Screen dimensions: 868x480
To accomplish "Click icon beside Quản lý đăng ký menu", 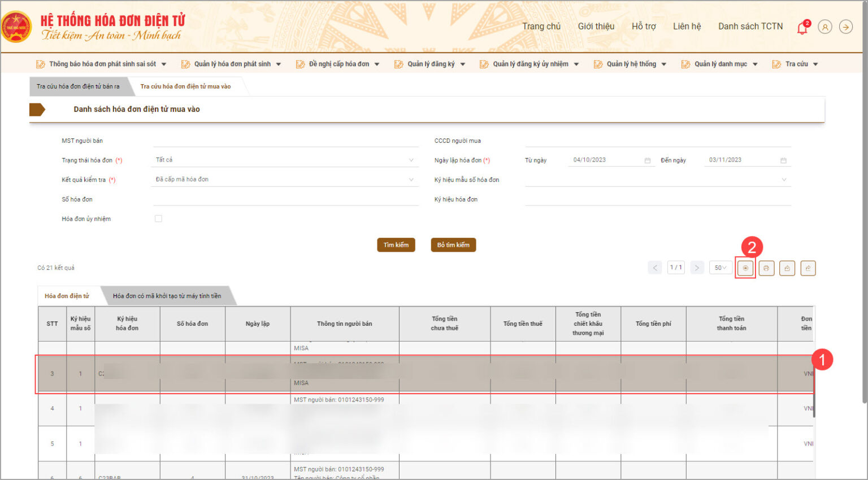I will point(399,64).
